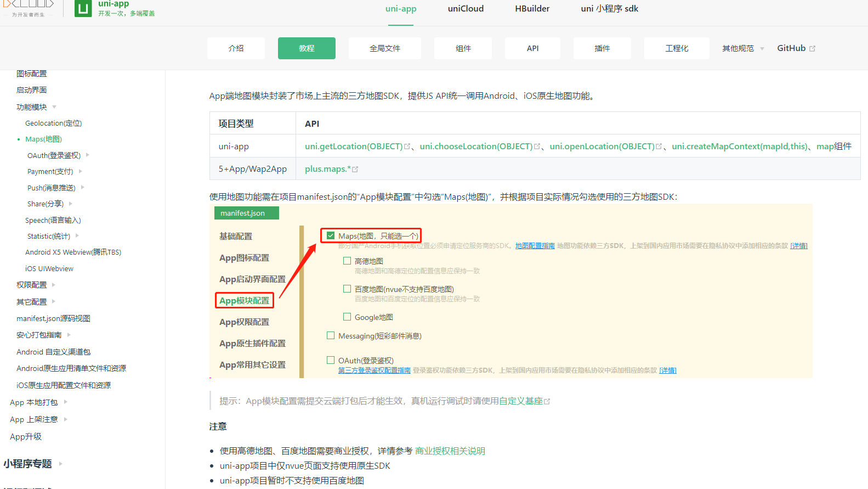
Task: Collapse the 功能模块 sidebar section
Action: [x=54, y=107]
